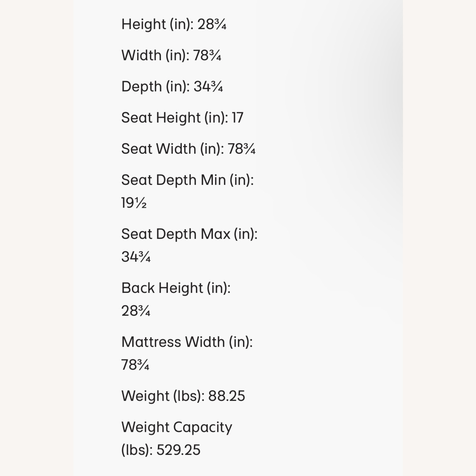Select the Width value 78¾
This screenshot has width=476, height=476.
207,56
